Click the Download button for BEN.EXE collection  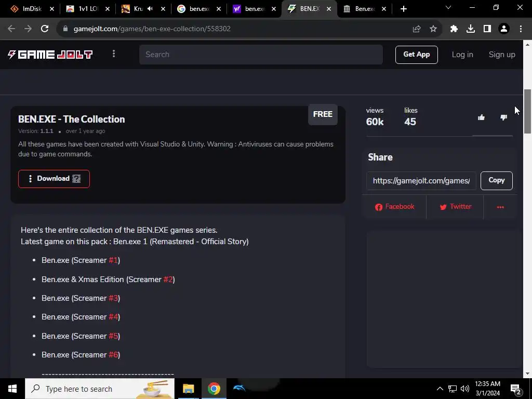54,179
